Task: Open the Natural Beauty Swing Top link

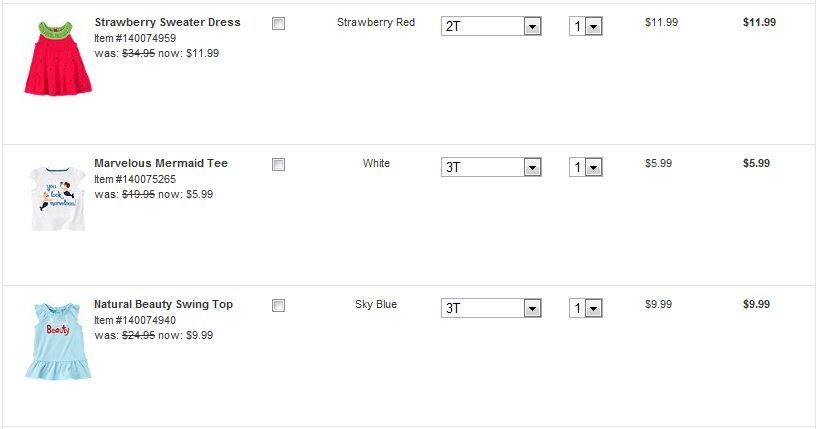Action: click(163, 304)
